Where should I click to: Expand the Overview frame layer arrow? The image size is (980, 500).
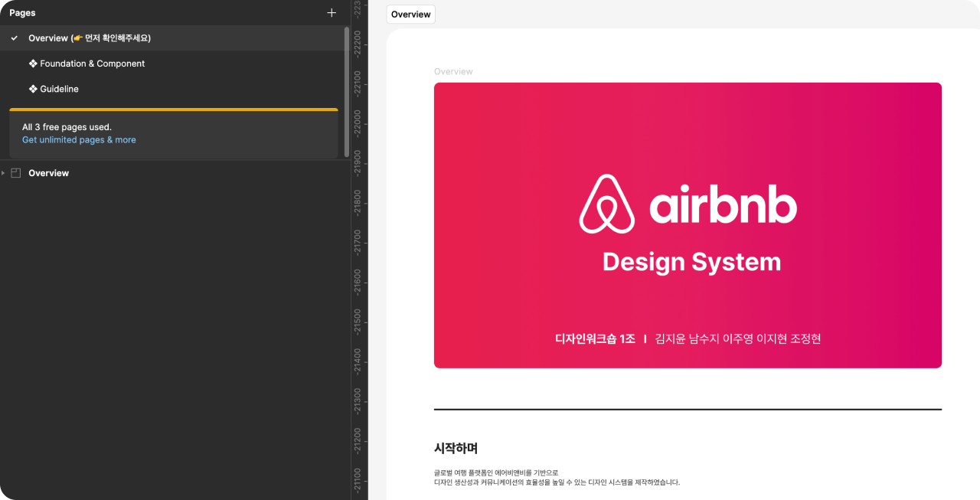pos(3,173)
